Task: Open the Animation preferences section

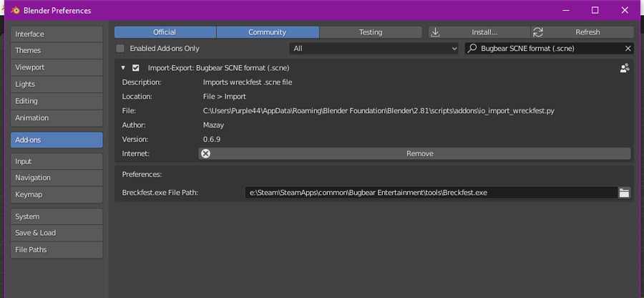Action: click(x=57, y=118)
